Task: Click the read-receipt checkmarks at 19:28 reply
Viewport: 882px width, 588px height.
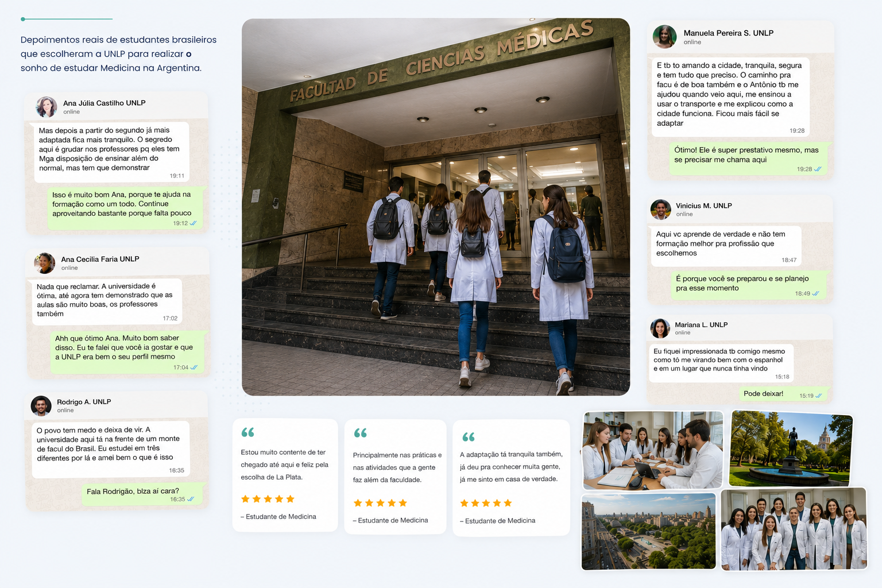Action: coord(818,169)
